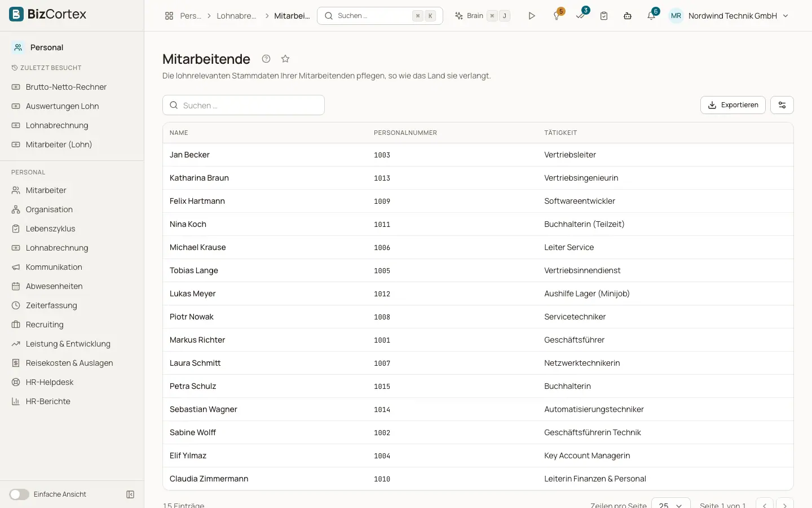The image size is (812, 508).
Task: Click the play icon in top bar
Action: coord(532,16)
